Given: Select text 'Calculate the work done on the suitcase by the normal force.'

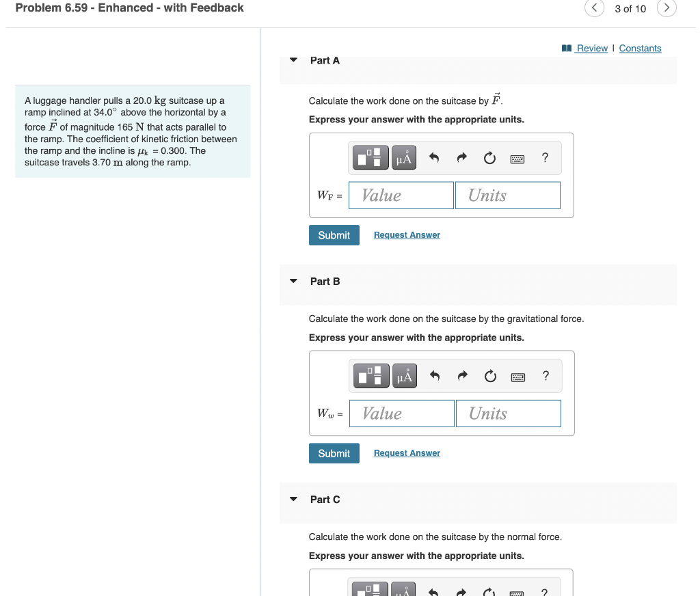Looking at the screenshot, I should 435,537.
